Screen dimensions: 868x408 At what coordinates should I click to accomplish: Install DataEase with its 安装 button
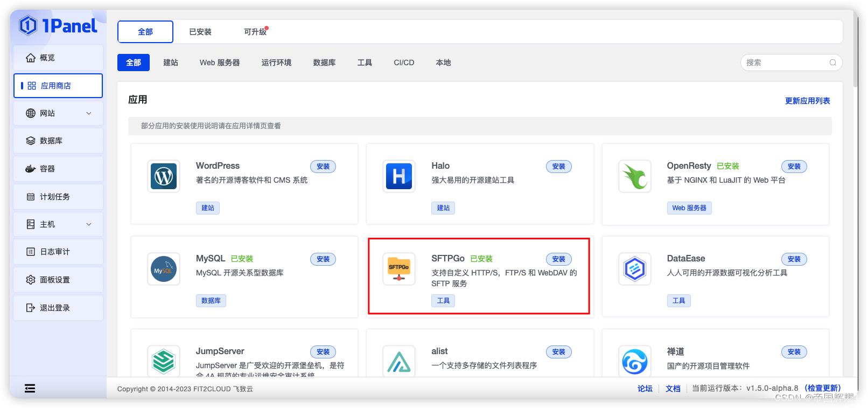tap(794, 259)
